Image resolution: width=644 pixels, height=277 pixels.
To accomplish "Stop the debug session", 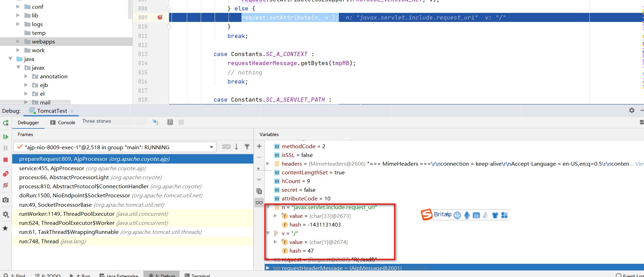I will [6, 159].
